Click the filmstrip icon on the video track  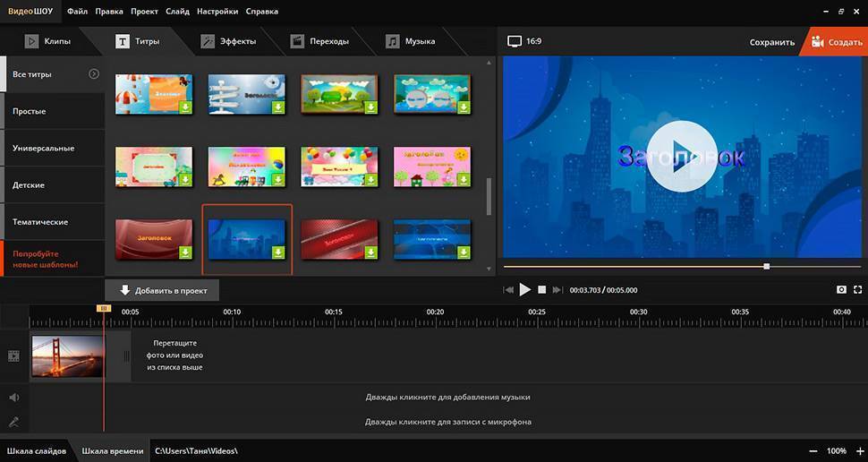click(13, 355)
